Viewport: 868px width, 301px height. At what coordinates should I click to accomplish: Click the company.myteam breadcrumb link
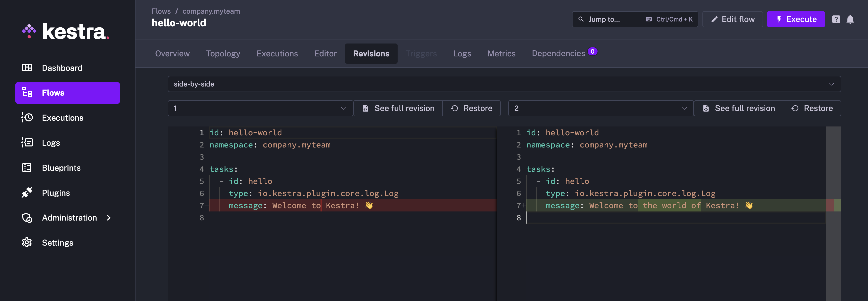pos(211,11)
